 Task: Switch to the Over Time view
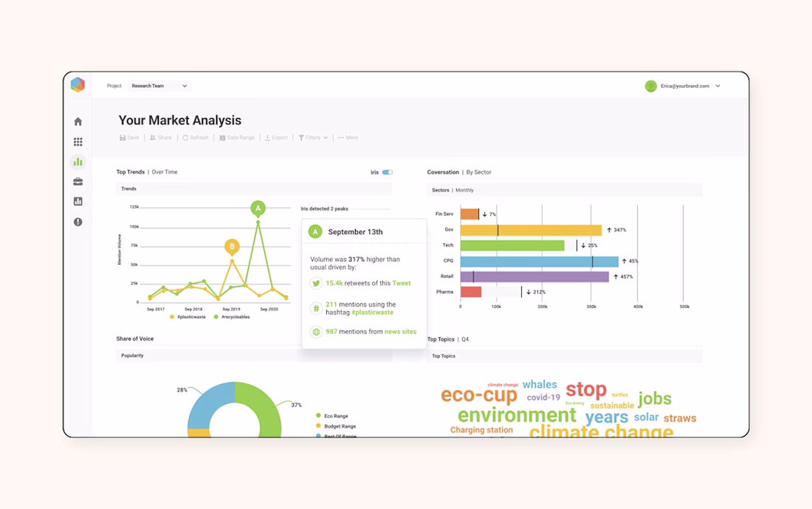(x=165, y=172)
